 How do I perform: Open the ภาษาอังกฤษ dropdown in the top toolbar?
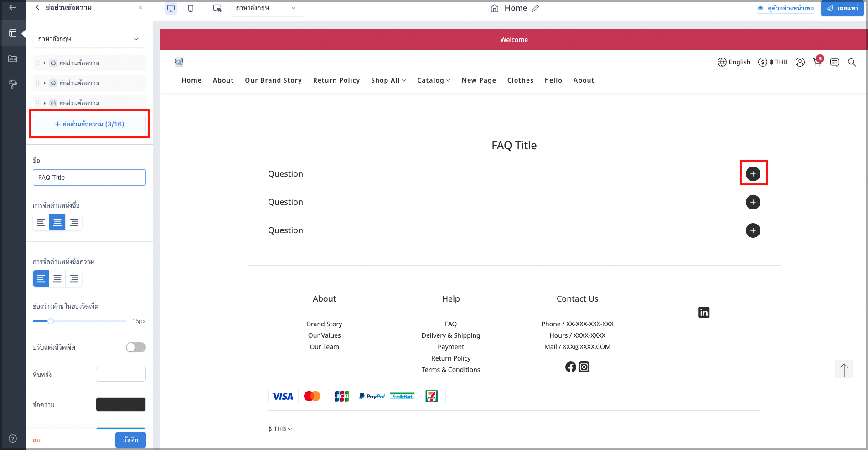tap(267, 8)
